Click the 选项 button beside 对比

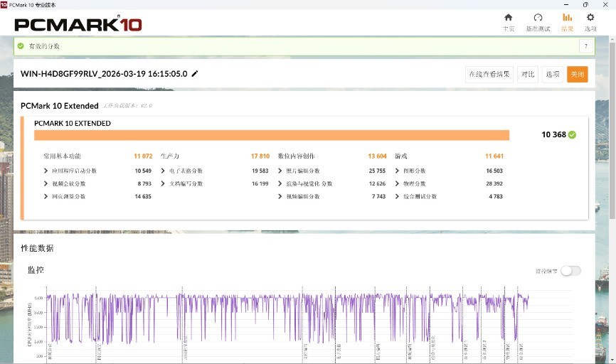(x=552, y=74)
